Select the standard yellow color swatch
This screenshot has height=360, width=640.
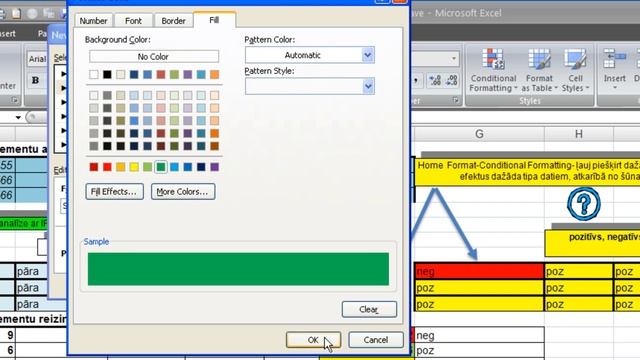point(134,167)
